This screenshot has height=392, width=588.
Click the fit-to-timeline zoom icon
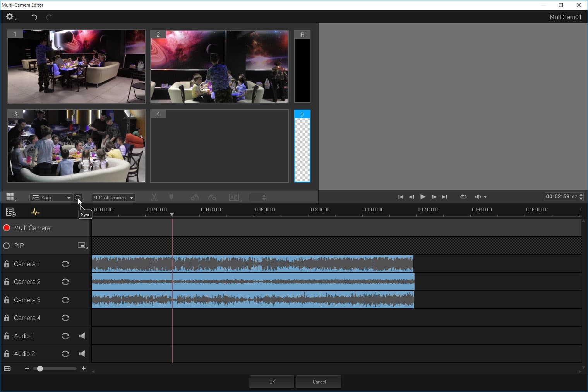[7, 368]
